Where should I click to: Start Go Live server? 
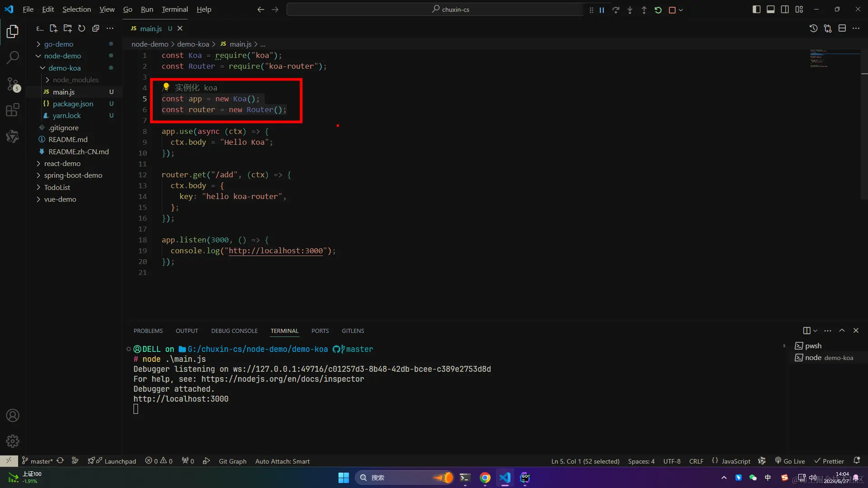pyautogui.click(x=790, y=461)
